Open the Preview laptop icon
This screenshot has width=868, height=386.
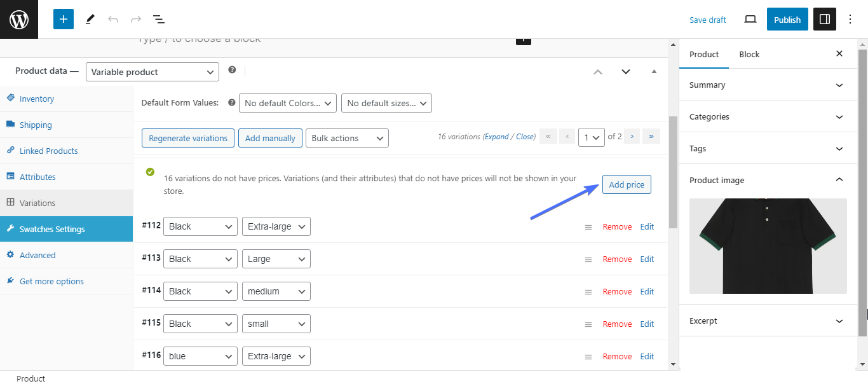coord(750,20)
